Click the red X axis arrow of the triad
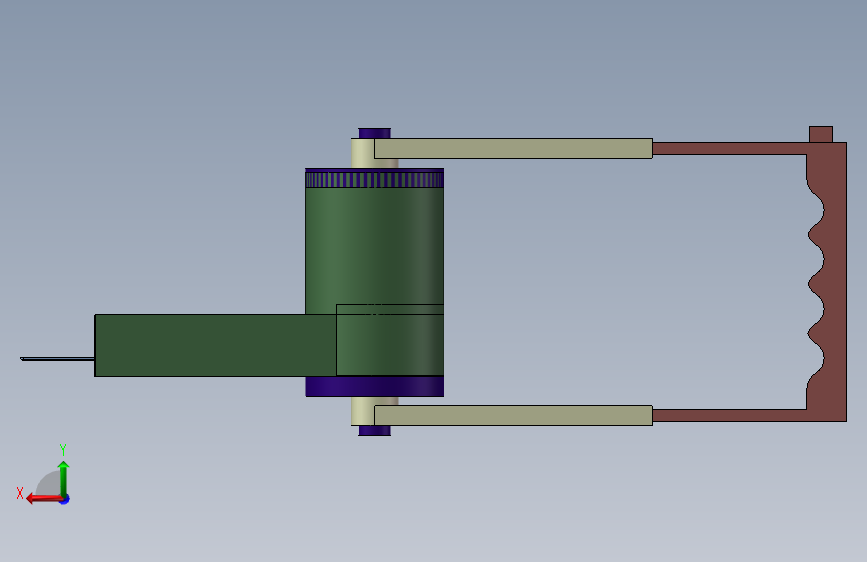The height and width of the screenshot is (562, 867). pos(43,499)
